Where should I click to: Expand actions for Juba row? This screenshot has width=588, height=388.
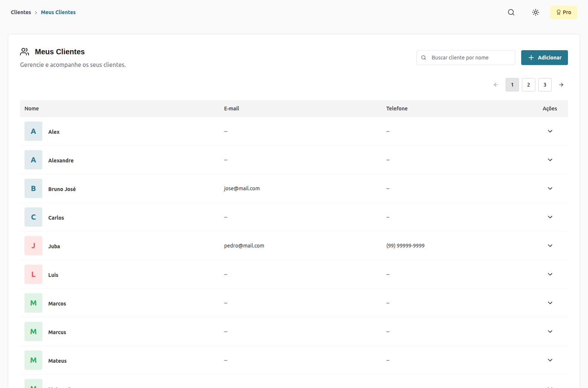point(550,246)
